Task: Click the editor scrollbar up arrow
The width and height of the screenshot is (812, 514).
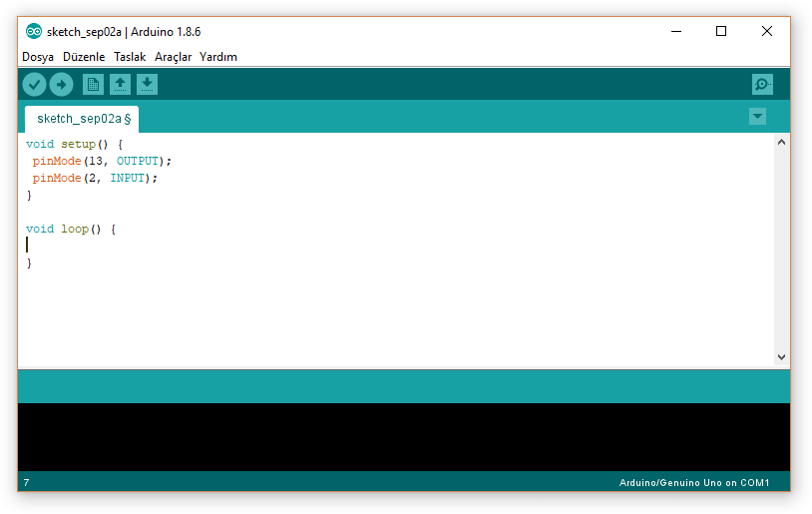Action: (x=781, y=143)
